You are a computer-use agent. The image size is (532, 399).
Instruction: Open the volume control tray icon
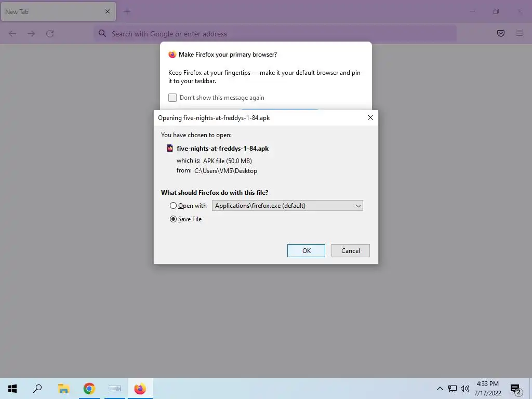coord(465,389)
